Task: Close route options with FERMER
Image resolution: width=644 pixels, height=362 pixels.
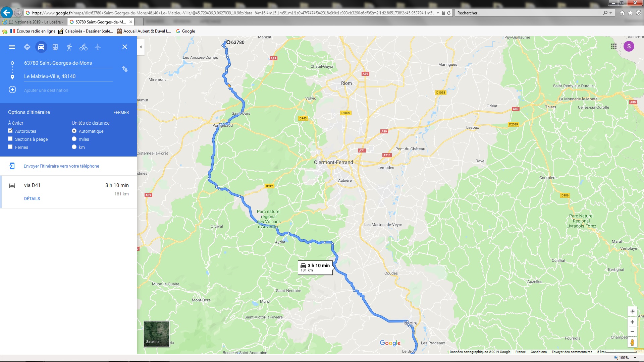Action: pyautogui.click(x=121, y=113)
